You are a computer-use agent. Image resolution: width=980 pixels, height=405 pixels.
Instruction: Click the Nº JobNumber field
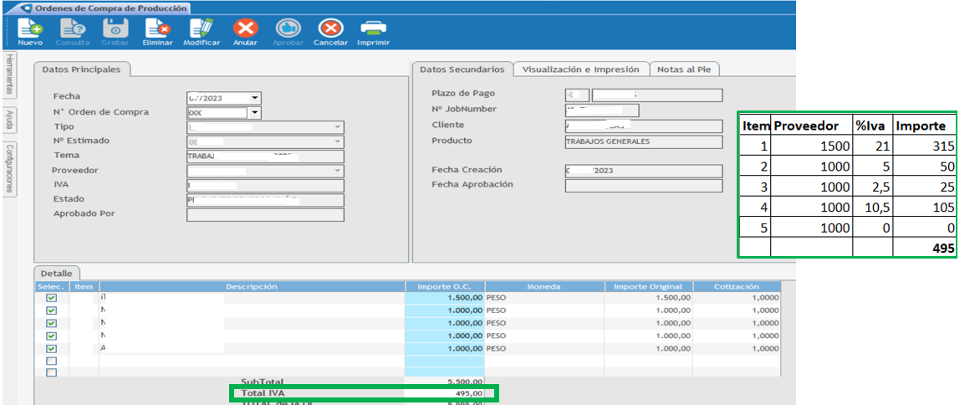point(603,110)
